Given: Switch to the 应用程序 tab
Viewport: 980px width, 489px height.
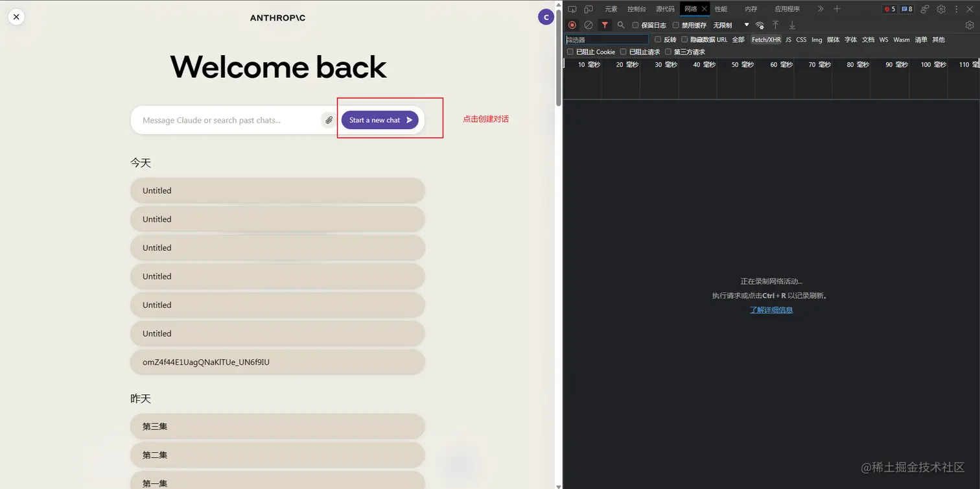Looking at the screenshot, I should pos(787,9).
